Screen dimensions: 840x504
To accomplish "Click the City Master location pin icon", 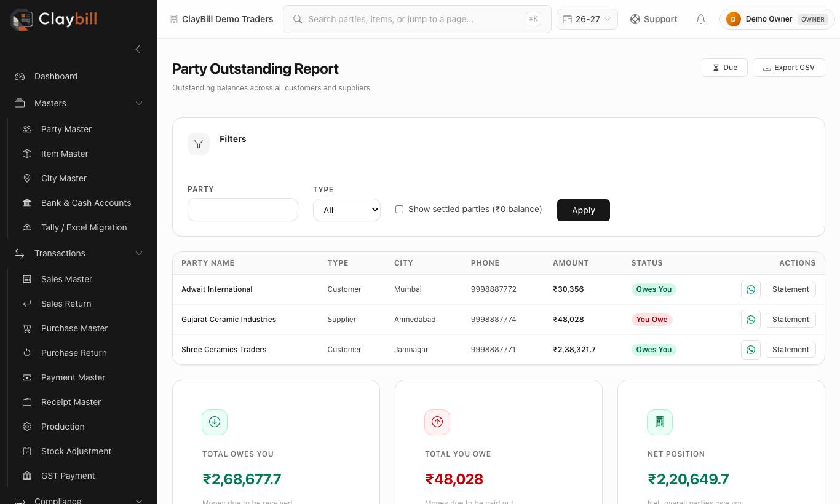I will tap(27, 178).
